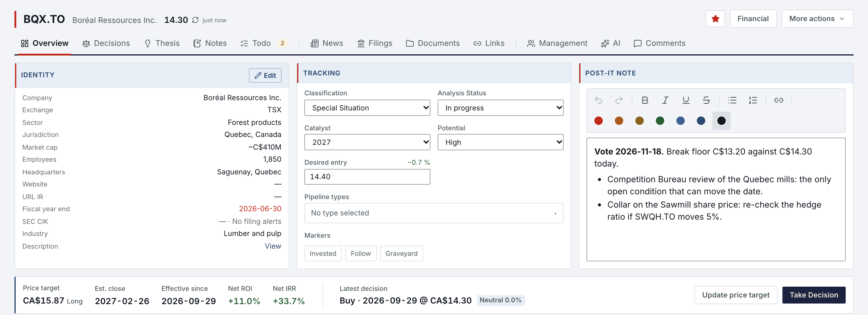Switch to the Thesis tab

162,43
